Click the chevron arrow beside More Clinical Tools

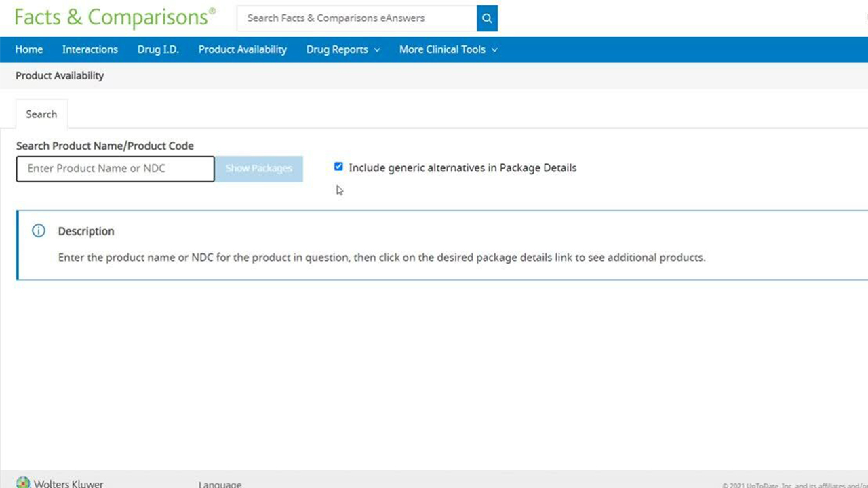[494, 50]
